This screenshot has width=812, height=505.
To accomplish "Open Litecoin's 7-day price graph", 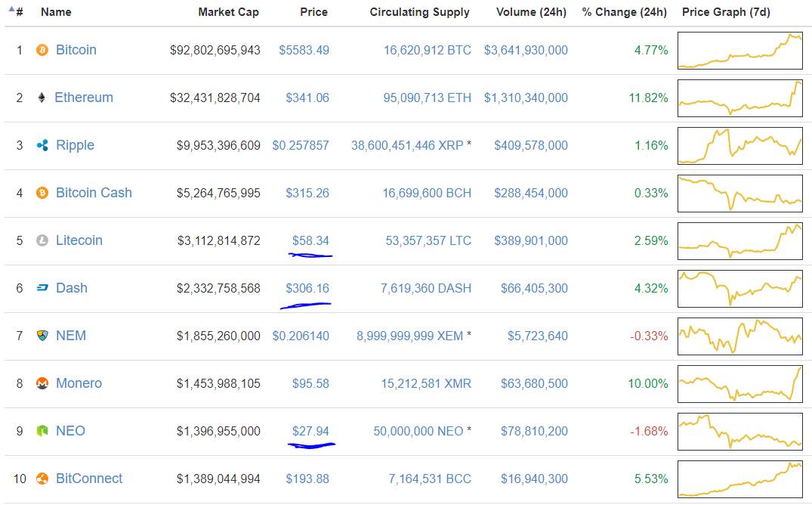I will [x=740, y=241].
